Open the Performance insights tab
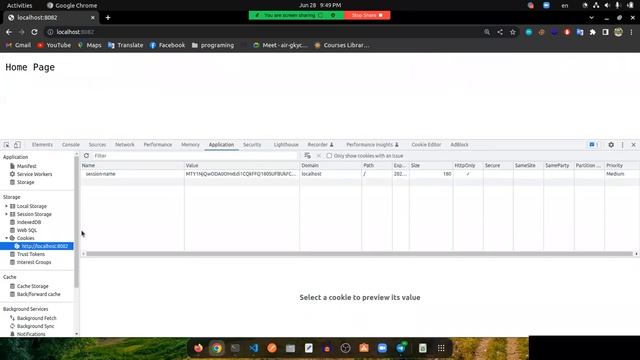640x360 pixels. tap(372, 144)
